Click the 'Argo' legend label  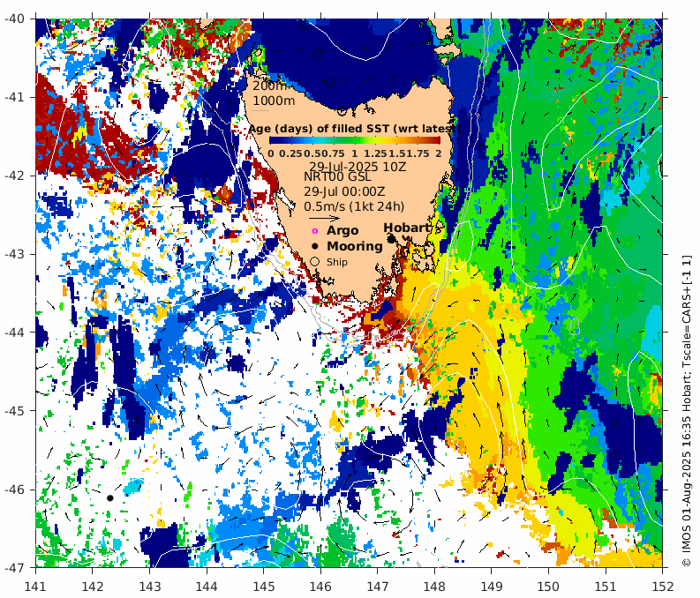342,230
